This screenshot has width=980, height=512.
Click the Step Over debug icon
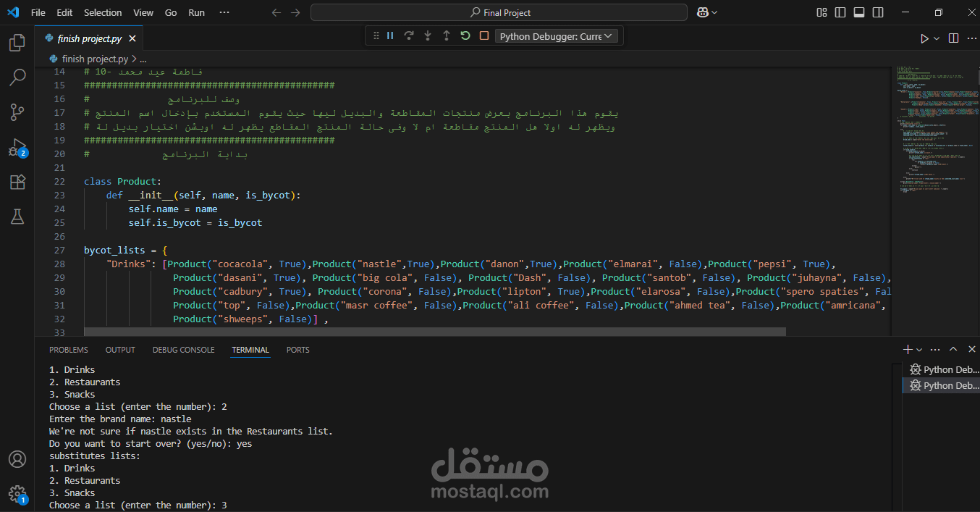[409, 36]
